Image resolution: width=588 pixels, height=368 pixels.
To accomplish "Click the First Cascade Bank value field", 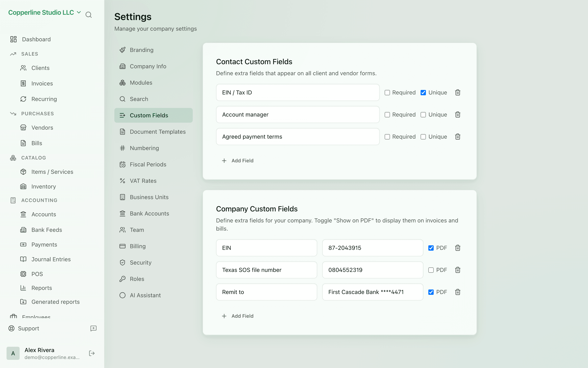I will (x=372, y=292).
